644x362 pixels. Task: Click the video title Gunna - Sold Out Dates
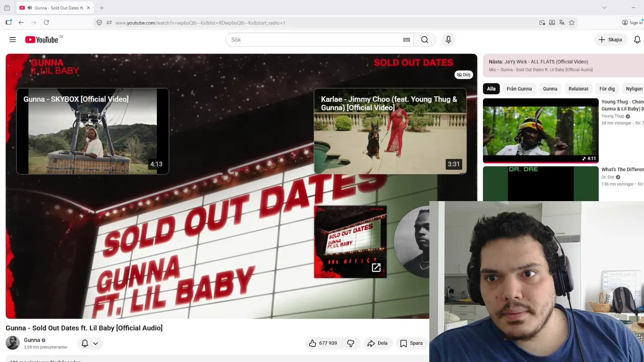pos(84,328)
